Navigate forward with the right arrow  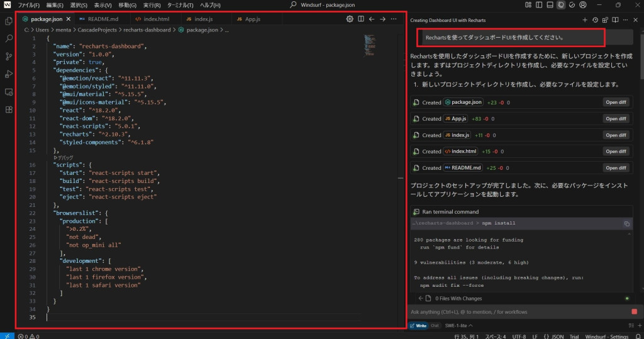pos(382,19)
